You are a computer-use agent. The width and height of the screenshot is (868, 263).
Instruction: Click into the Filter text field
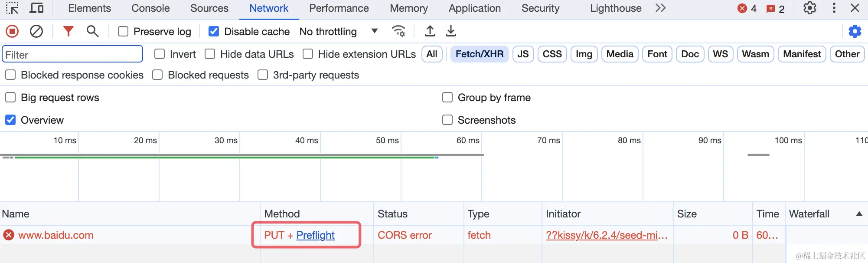point(72,55)
